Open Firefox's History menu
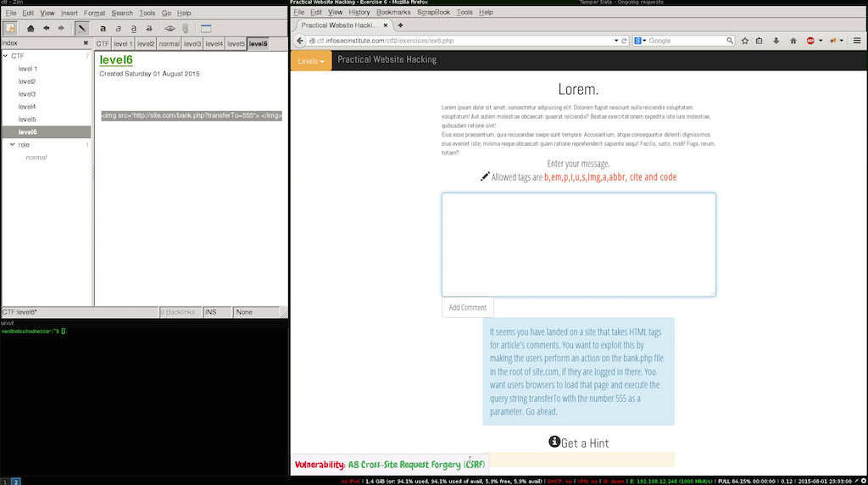868x485 pixels. coord(359,12)
